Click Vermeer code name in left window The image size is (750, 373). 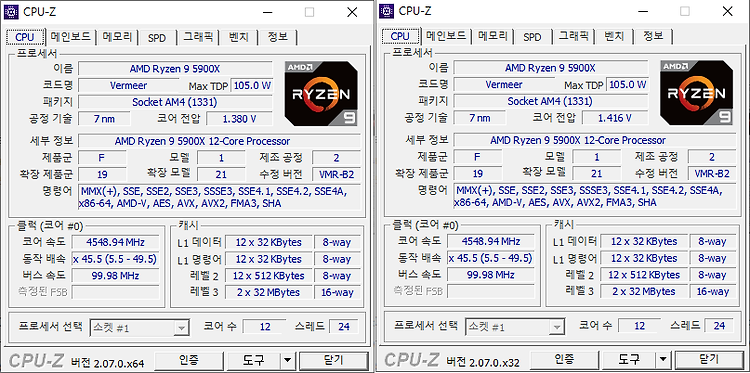[x=129, y=86]
